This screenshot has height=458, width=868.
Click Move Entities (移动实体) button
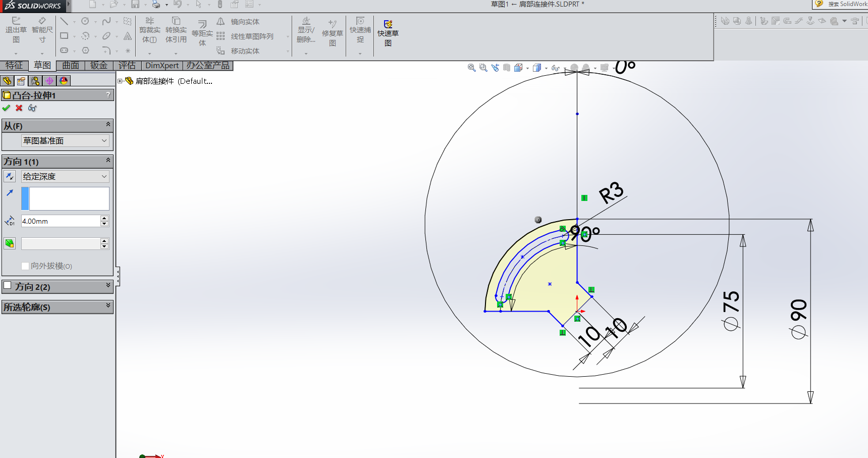(x=238, y=51)
